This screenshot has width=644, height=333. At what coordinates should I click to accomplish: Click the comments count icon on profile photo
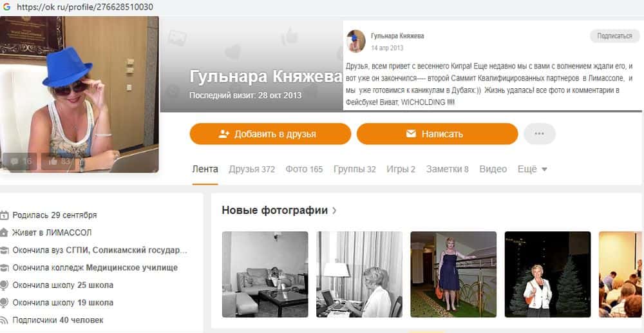(x=14, y=162)
